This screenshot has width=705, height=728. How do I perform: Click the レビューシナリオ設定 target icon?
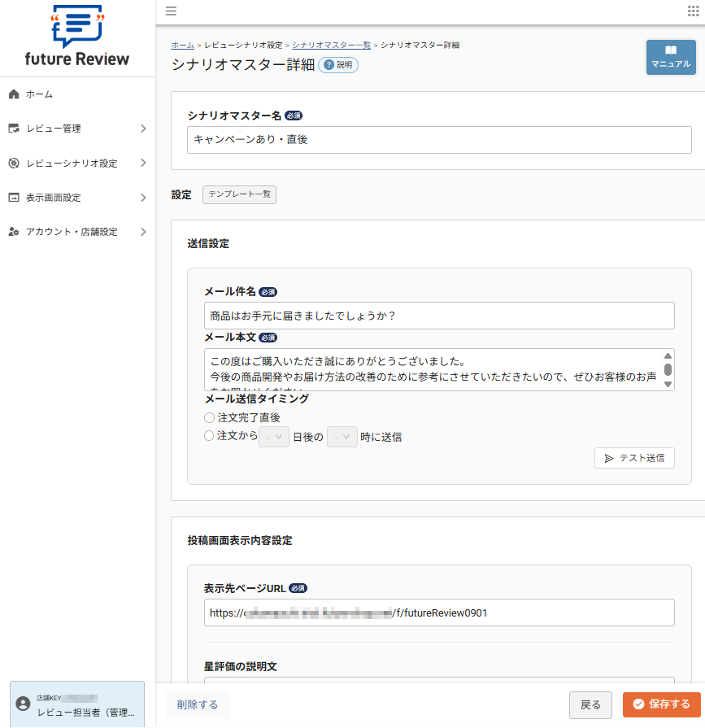click(14, 163)
